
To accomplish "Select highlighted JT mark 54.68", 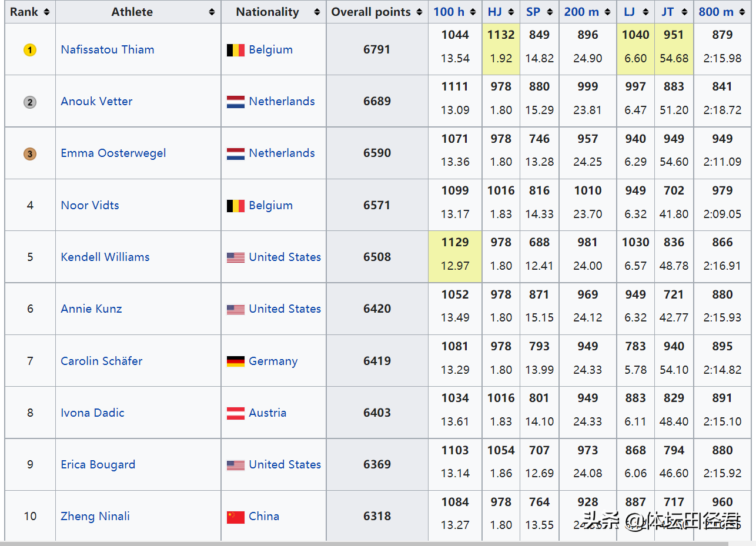I will tap(674, 59).
